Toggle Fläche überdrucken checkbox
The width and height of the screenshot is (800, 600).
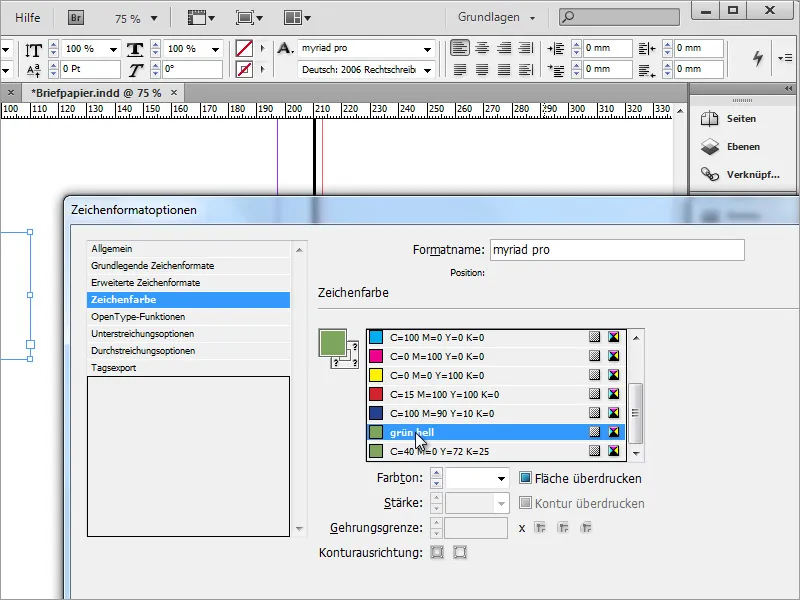click(525, 478)
